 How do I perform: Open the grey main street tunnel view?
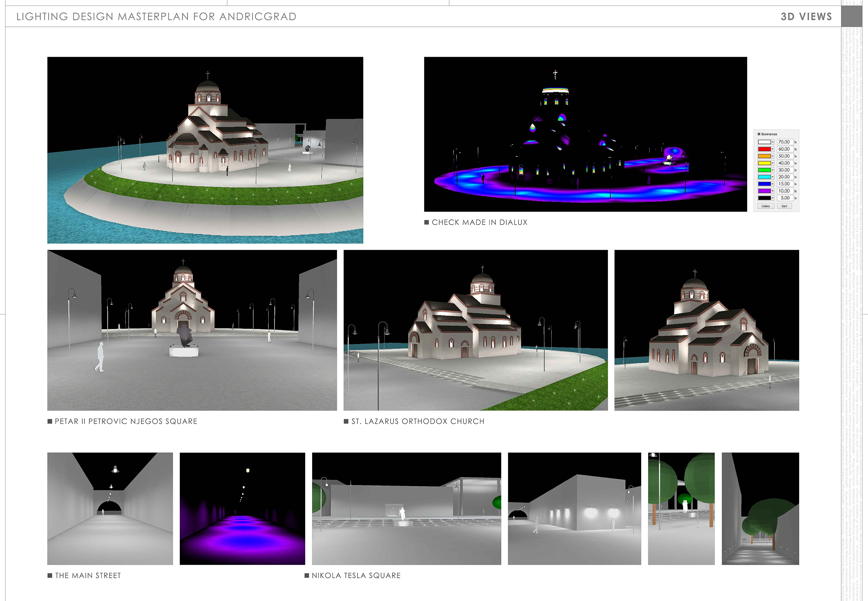[110, 508]
